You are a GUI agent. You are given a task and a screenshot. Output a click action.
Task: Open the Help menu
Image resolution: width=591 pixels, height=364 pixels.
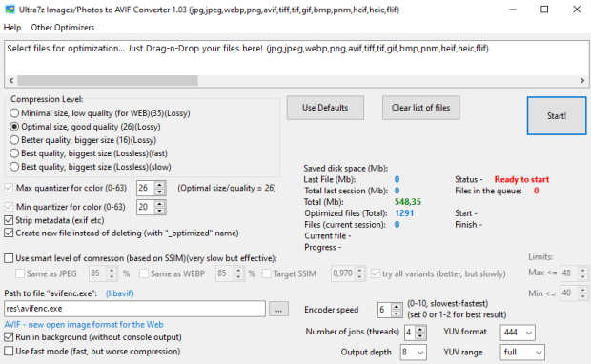click(x=12, y=28)
